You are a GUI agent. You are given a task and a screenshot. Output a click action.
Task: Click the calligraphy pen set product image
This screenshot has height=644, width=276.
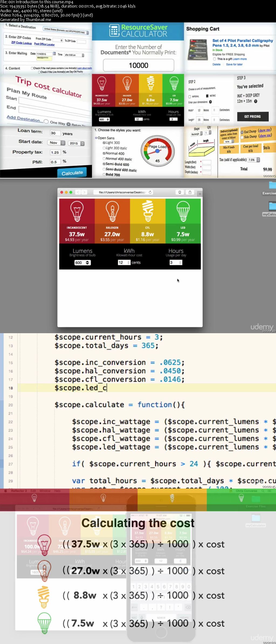(198, 50)
